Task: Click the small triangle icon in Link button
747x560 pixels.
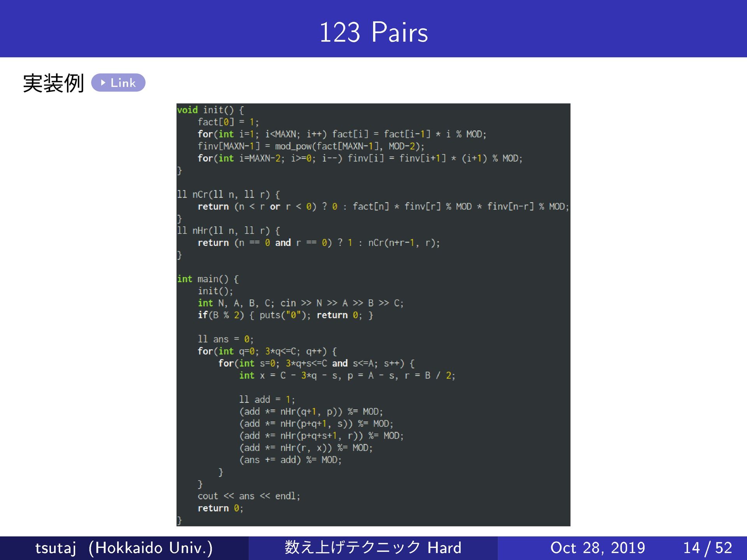Action: click(103, 83)
